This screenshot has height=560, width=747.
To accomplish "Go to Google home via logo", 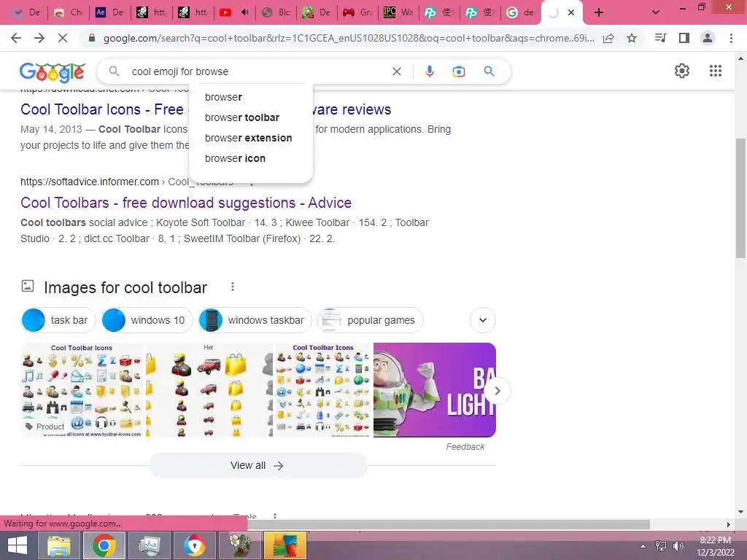I will (53, 71).
